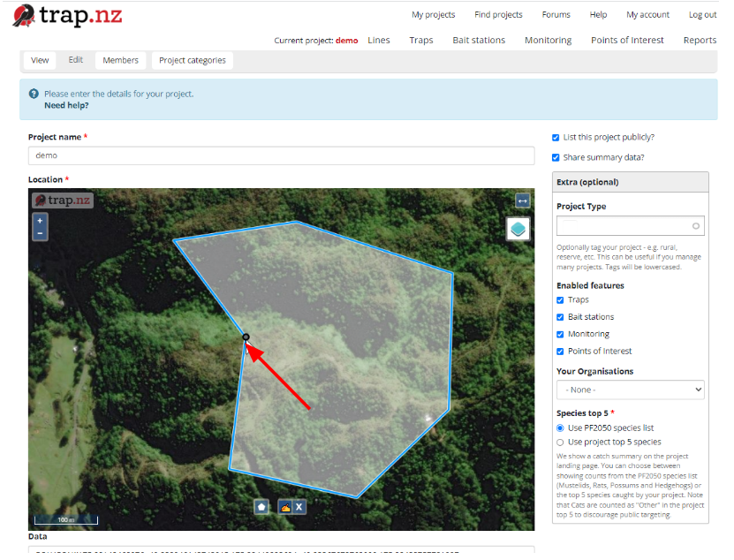Switch to the Edit tab

click(x=75, y=60)
